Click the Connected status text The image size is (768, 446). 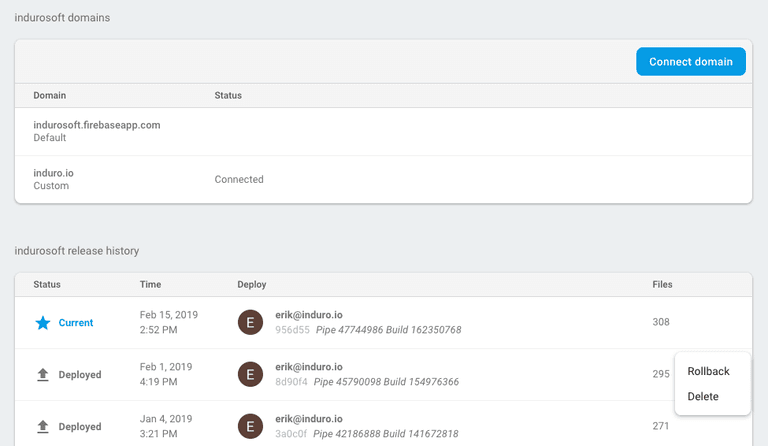239,179
